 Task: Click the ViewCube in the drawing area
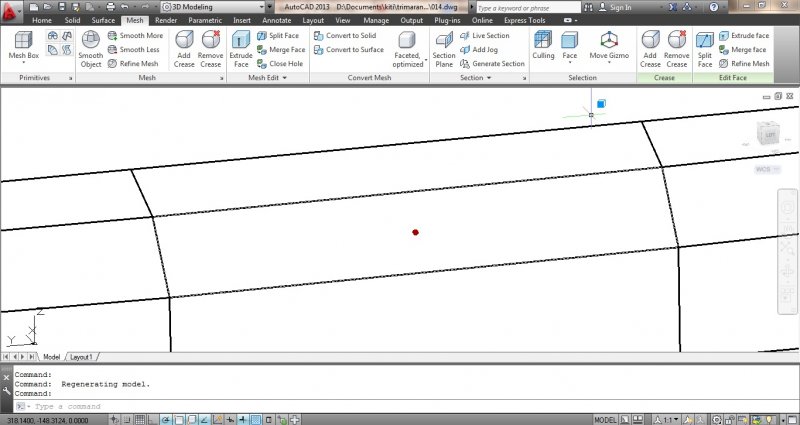click(768, 134)
